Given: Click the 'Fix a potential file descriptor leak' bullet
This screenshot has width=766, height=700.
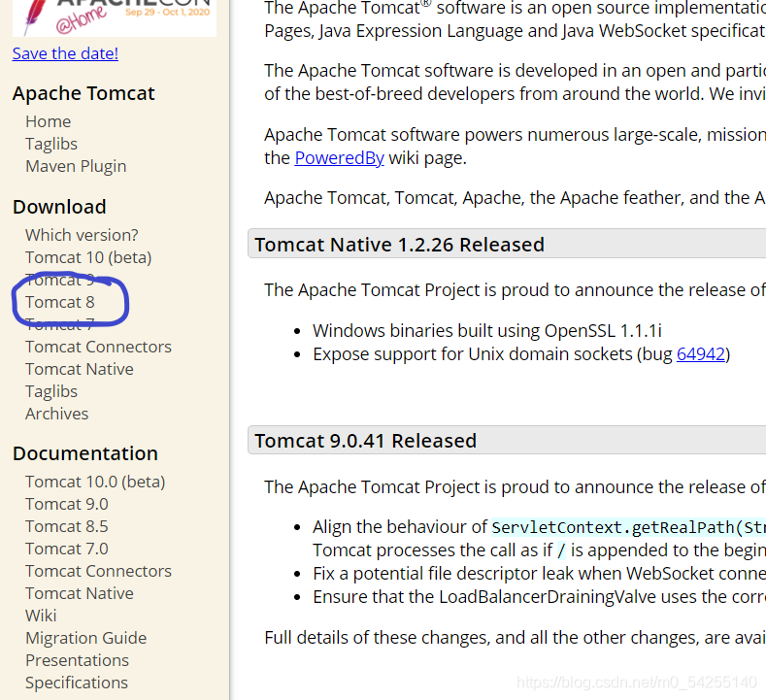Looking at the screenshot, I should [x=540, y=574].
